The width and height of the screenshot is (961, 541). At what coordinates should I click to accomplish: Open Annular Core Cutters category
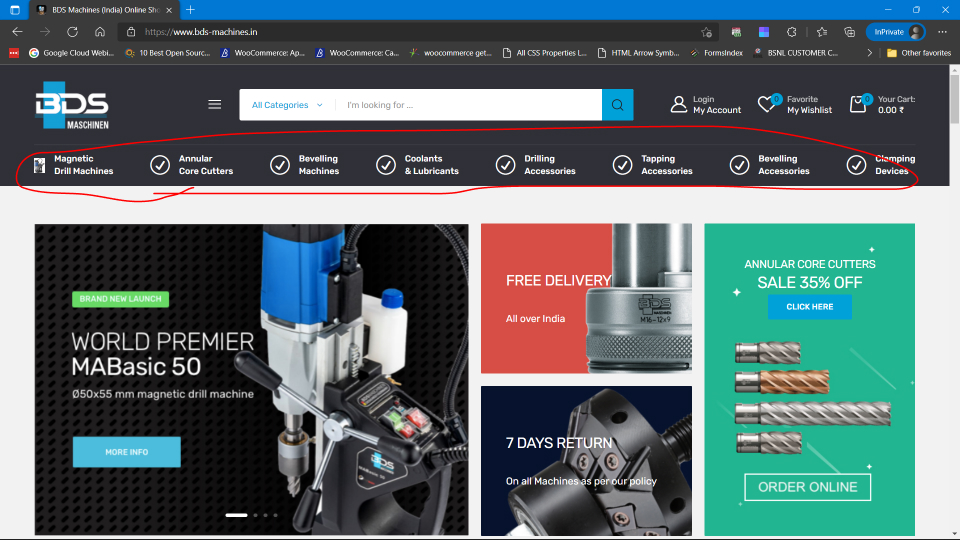[x=206, y=165]
